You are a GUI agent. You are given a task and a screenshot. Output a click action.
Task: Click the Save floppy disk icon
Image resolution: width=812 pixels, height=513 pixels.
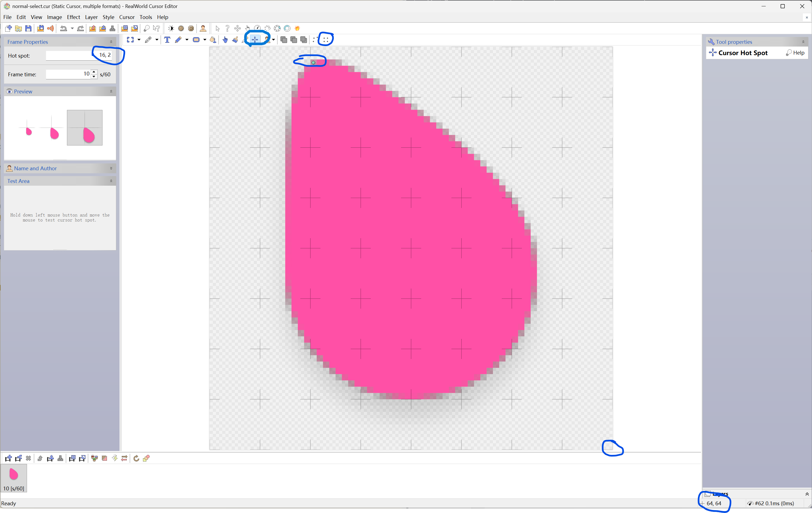[29, 29]
